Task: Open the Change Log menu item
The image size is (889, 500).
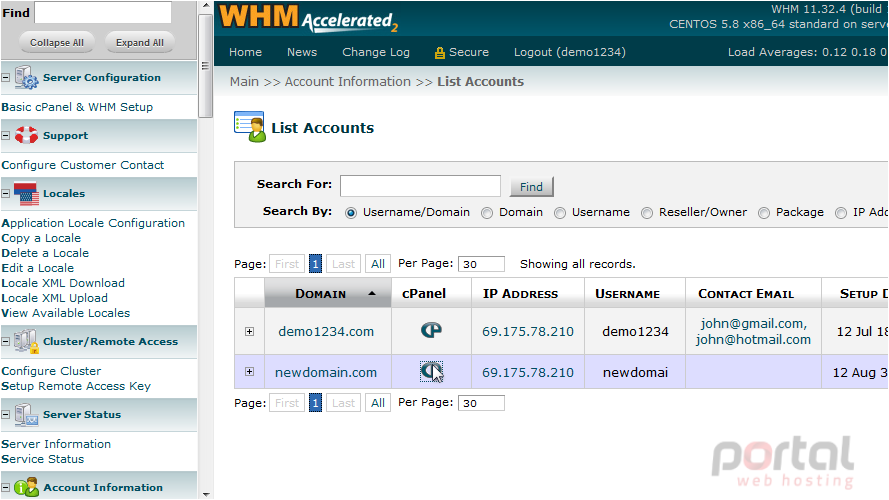Action: (x=376, y=52)
